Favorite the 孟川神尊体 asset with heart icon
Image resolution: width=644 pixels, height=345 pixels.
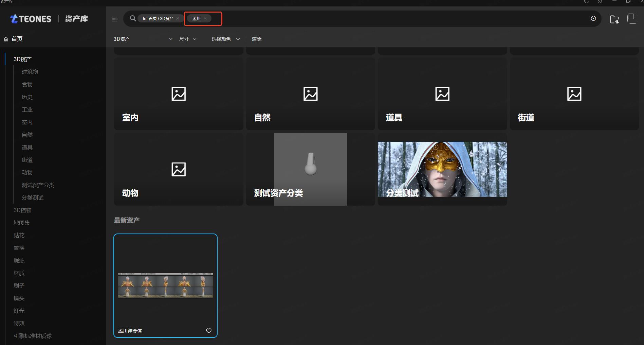[209, 331]
